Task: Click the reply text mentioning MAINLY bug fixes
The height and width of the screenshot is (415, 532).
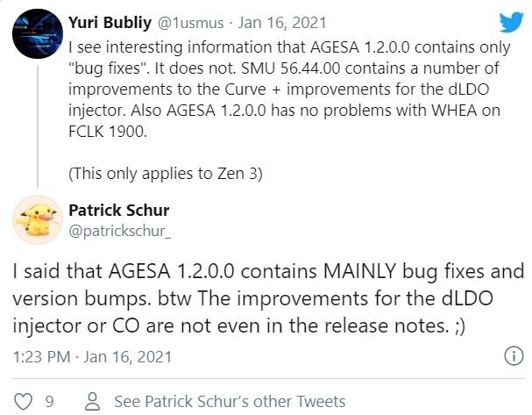Action: pos(263,271)
